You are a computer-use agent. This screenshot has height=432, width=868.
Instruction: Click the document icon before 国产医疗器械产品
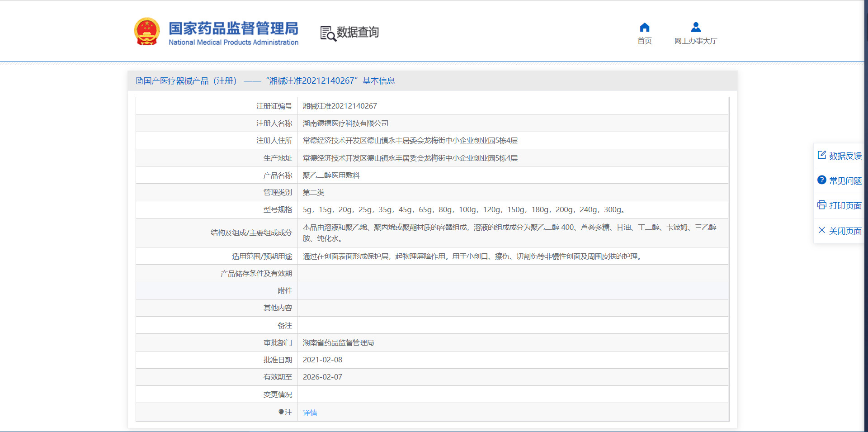(139, 81)
